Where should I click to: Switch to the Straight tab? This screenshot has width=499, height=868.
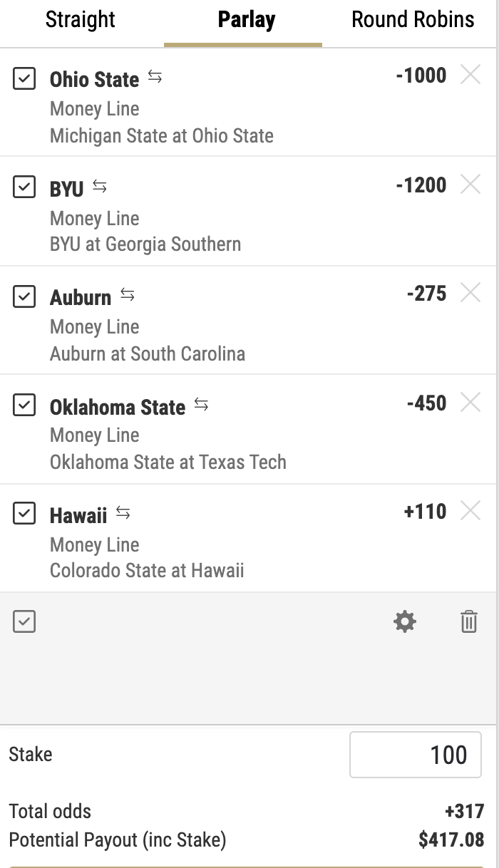pos(81,20)
